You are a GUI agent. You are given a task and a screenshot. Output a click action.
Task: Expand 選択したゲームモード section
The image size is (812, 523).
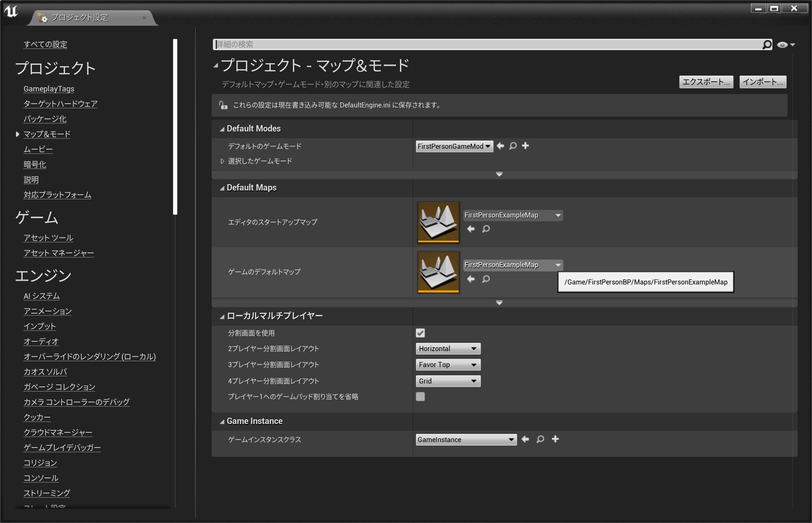(x=222, y=161)
